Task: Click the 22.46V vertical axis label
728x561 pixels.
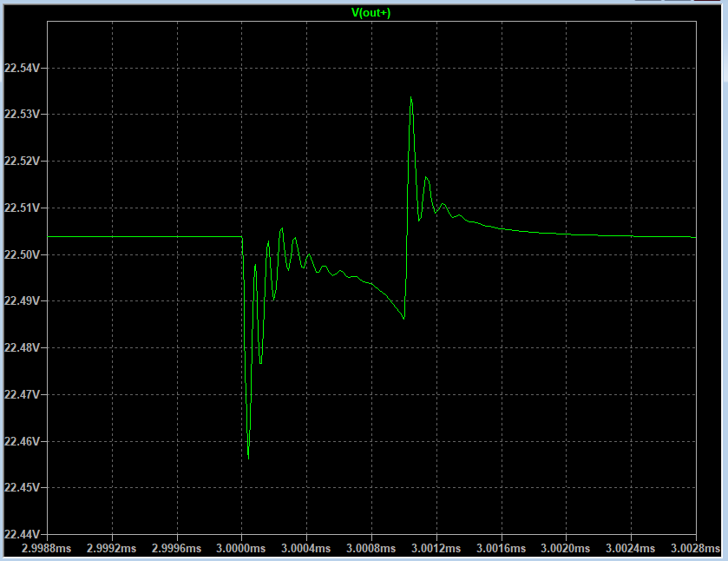Action: click(22, 441)
